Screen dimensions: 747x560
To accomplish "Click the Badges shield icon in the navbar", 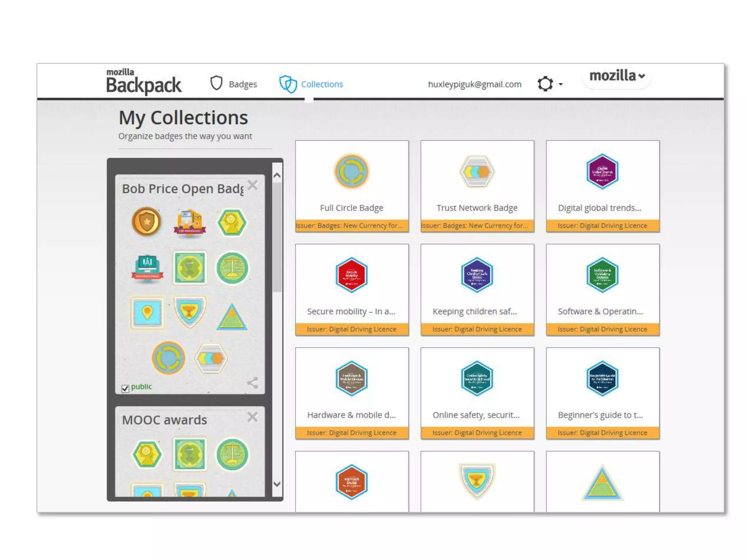I will [216, 83].
